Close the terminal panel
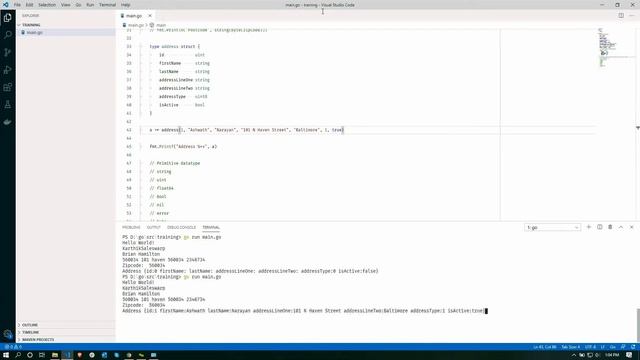The image size is (640, 360). pos(631,227)
